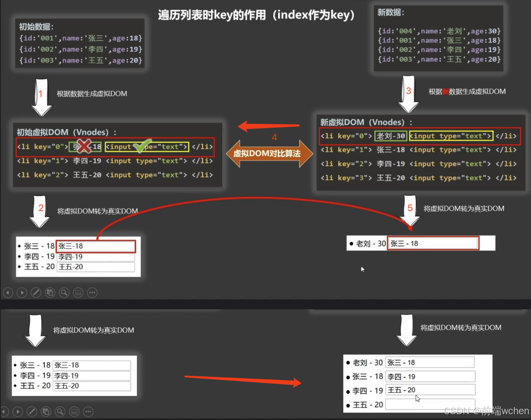The height and width of the screenshot is (420, 531).
Task: Click the next-slide arrow in the upper toolbar
Action: 22,292
